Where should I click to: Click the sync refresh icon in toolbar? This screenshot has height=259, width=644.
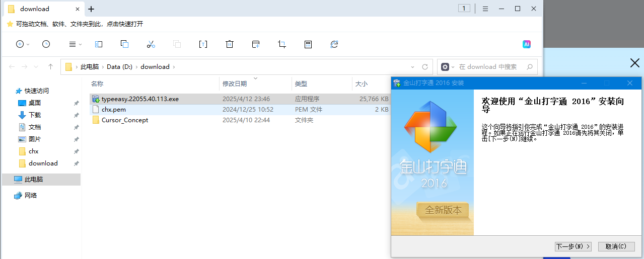click(334, 44)
